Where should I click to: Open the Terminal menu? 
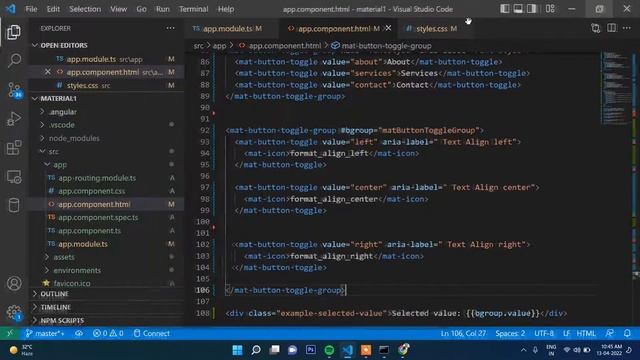pos(193,9)
